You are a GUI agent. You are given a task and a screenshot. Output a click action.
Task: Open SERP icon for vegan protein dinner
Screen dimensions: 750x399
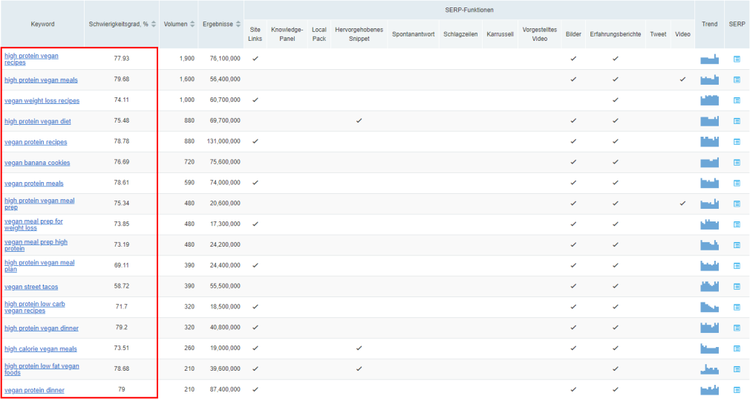[x=737, y=390]
